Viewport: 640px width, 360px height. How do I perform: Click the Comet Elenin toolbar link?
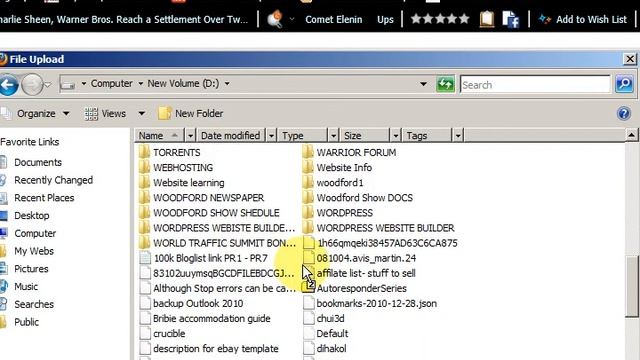pos(333,19)
